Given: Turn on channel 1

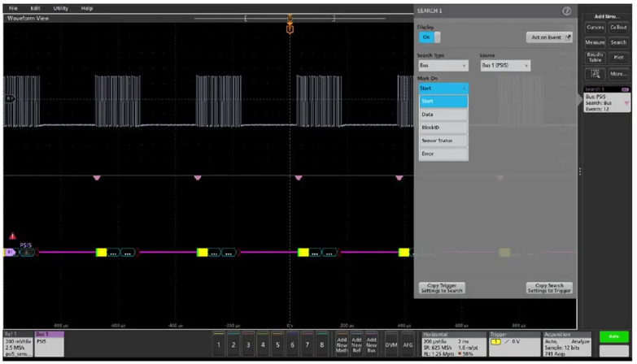Looking at the screenshot, I should [219, 344].
